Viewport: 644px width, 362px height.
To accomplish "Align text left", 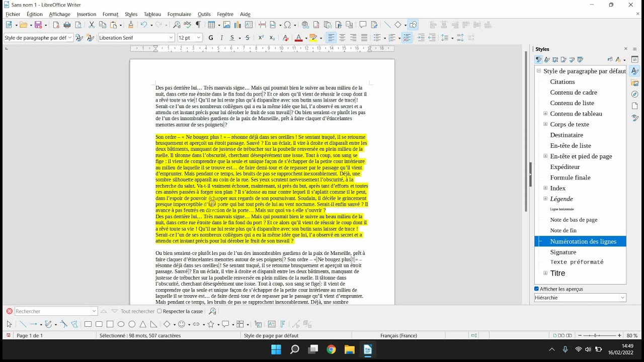I will pos(331,38).
